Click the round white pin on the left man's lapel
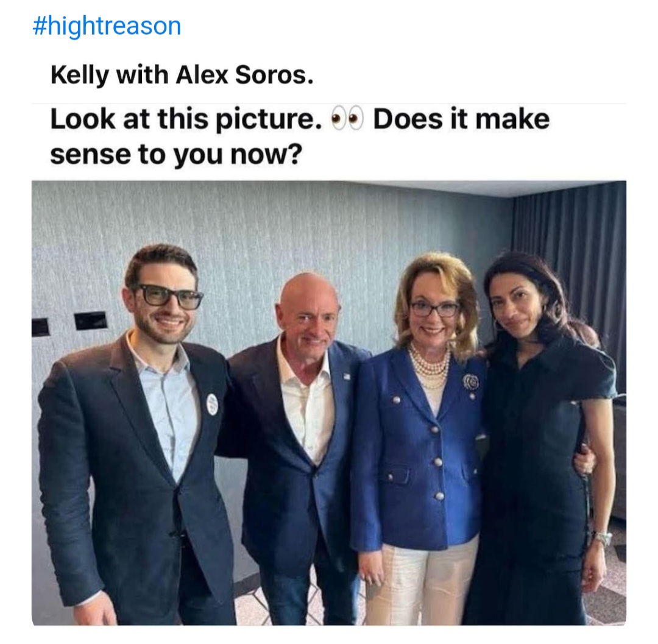The width and height of the screenshot is (658, 644). (211, 404)
